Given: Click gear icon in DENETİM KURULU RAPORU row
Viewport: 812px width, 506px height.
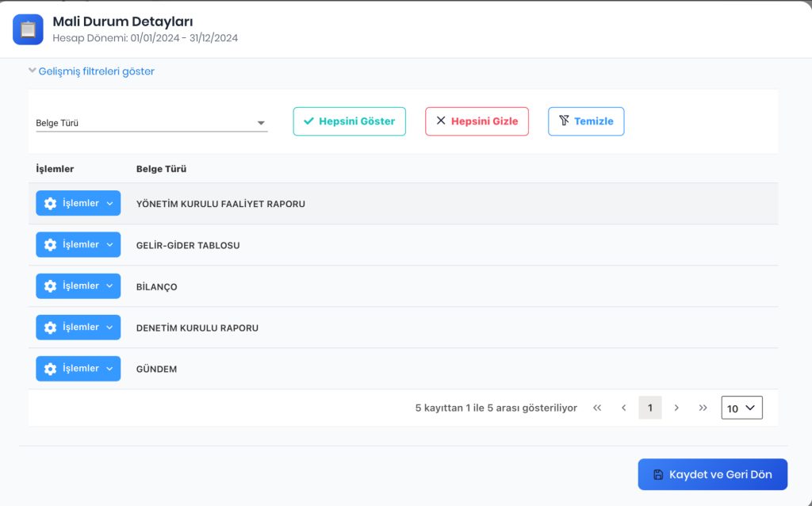Looking at the screenshot, I should (50, 328).
